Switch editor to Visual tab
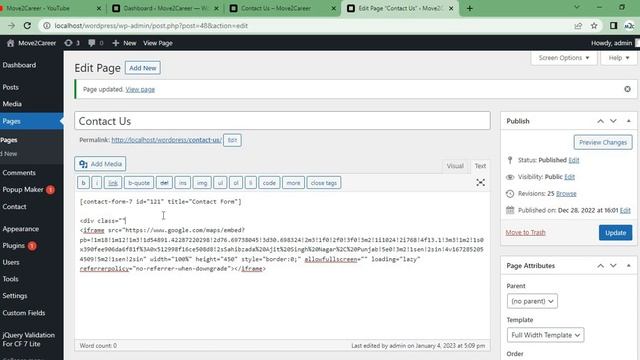 [455, 166]
